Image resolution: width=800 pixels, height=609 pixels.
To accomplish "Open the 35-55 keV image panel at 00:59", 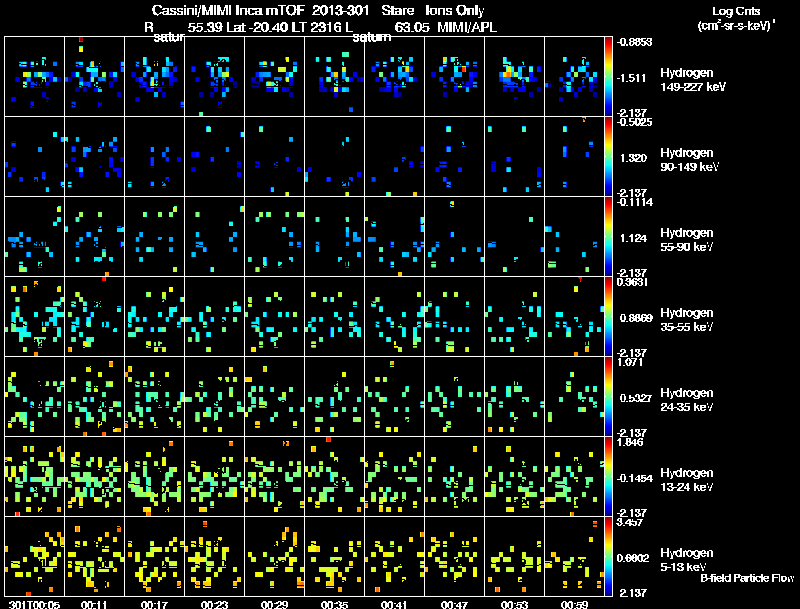I will [574, 317].
